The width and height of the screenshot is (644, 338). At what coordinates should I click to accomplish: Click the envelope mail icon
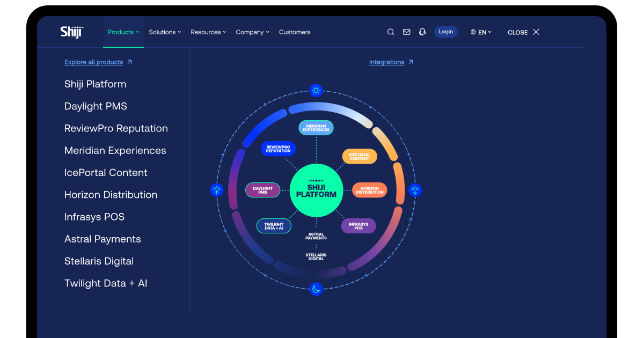click(x=406, y=32)
